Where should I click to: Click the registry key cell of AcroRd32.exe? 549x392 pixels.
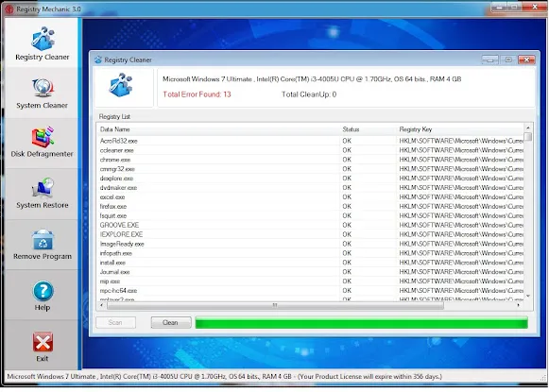461,141
